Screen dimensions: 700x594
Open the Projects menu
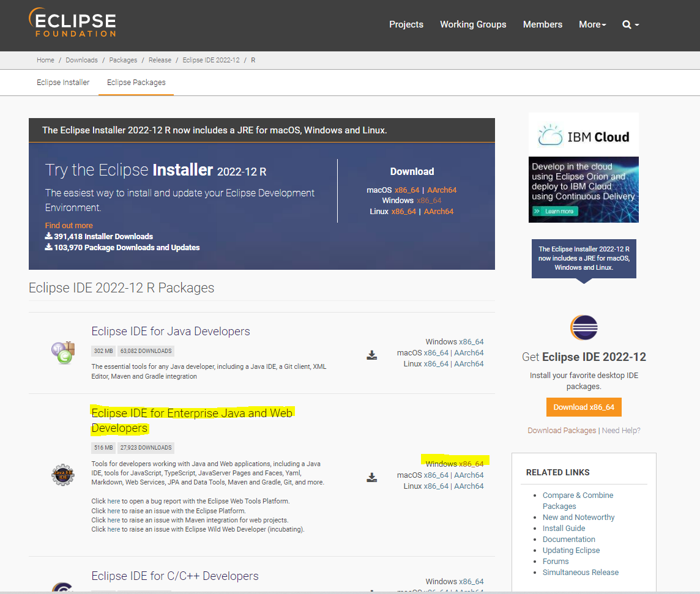[406, 24]
